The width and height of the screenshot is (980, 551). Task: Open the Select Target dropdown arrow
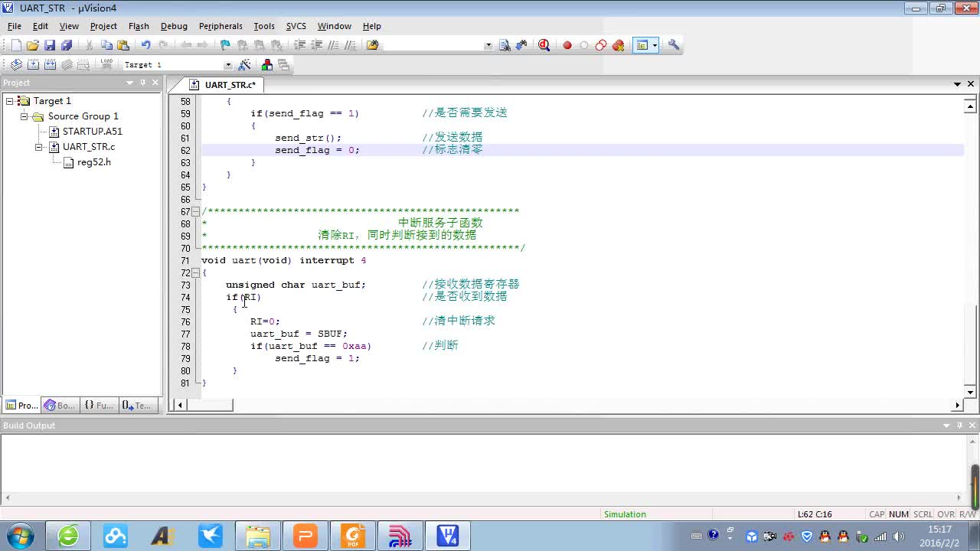coord(227,65)
